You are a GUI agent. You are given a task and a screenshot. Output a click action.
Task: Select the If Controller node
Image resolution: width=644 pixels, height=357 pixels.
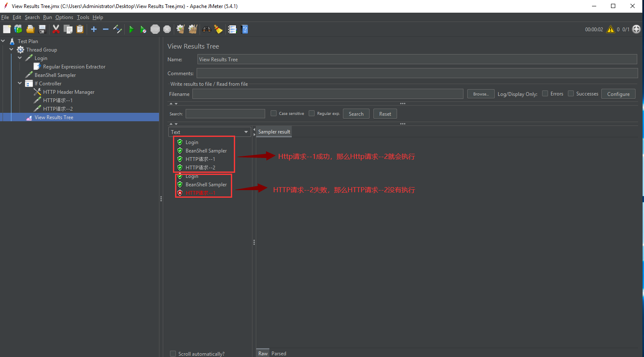[48, 84]
